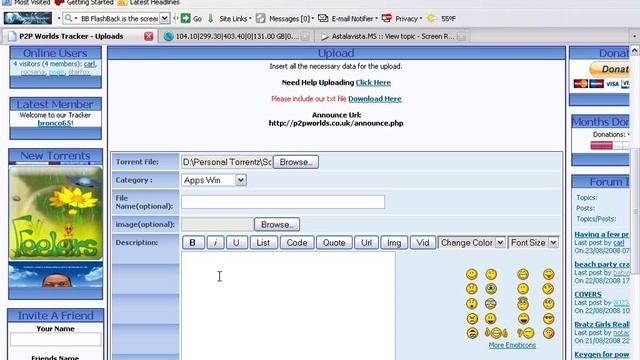
Task: Insert a List tag
Action: (x=263, y=242)
